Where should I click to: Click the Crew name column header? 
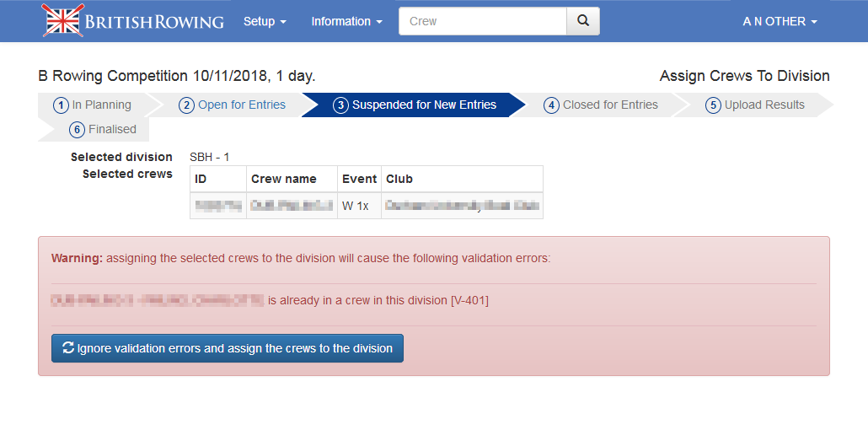click(283, 179)
